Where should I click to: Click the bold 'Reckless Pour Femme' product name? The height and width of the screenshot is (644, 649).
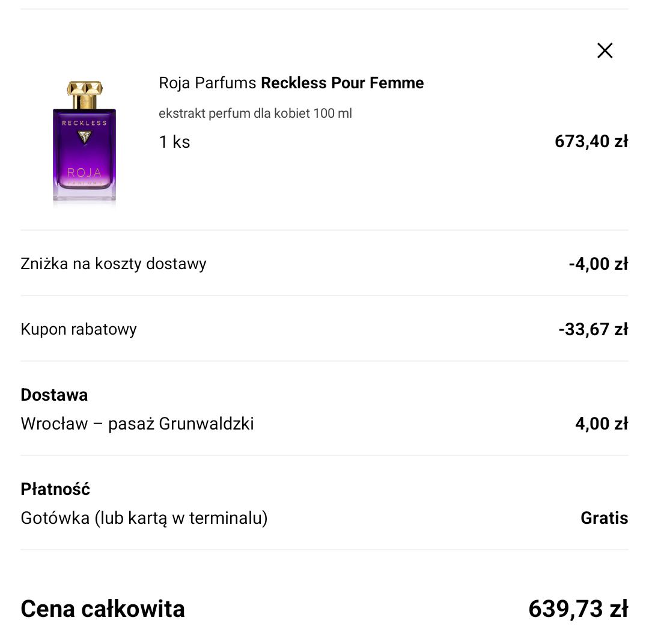tap(342, 83)
